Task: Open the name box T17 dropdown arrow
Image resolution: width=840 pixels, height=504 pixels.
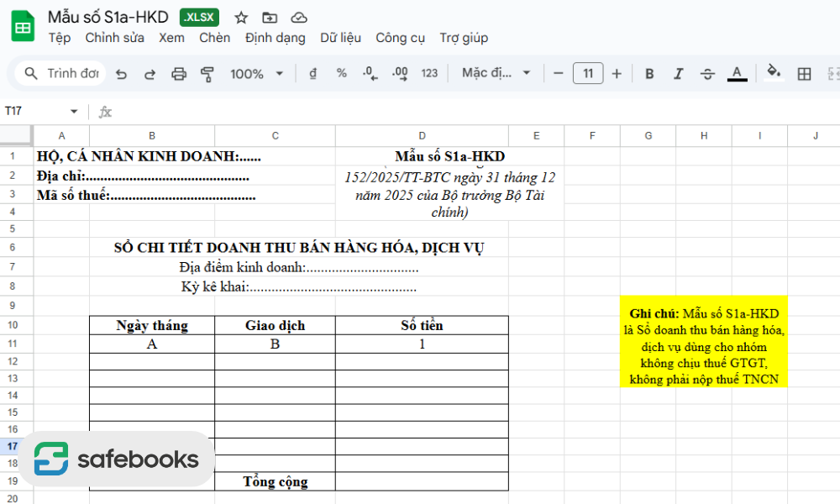Action: coord(74,112)
